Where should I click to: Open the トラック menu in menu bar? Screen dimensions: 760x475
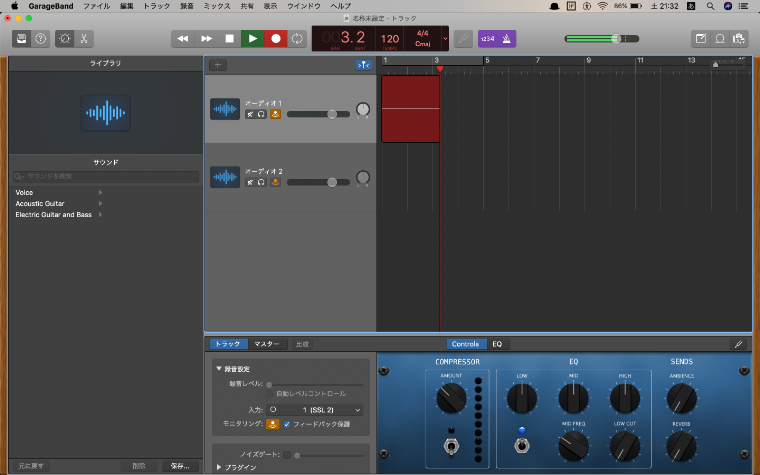pos(157,6)
